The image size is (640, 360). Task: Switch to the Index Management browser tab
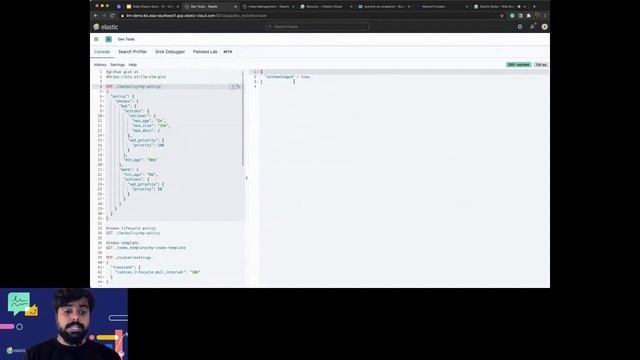[268, 7]
